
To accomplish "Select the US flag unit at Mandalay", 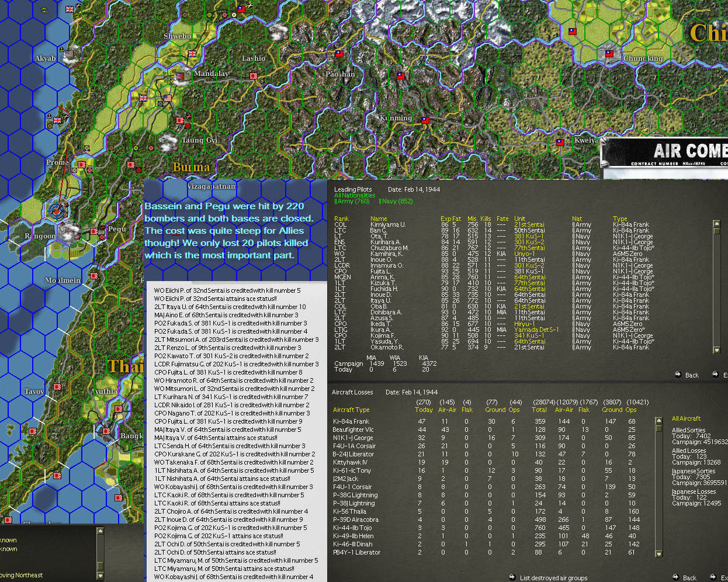I will click(168, 98).
